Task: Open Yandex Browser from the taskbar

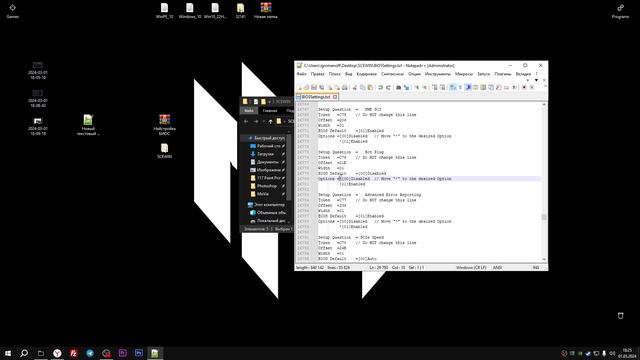Action: pos(57,353)
